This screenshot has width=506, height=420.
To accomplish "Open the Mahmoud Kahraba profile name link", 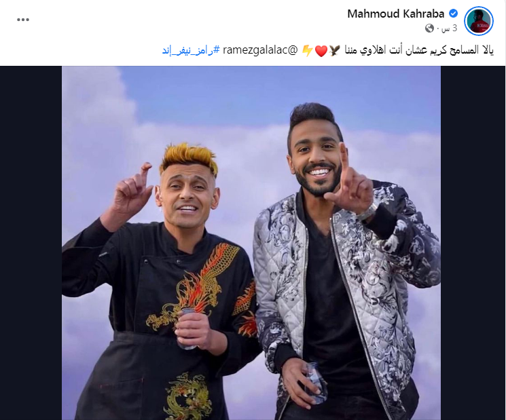I will point(396,14).
